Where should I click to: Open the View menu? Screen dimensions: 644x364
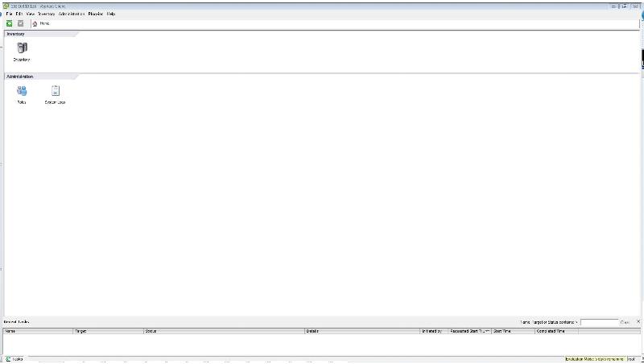click(x=30, y=14)
